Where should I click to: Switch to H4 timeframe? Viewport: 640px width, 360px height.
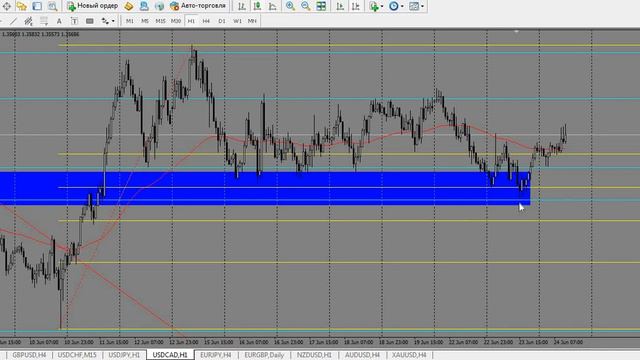206,21
